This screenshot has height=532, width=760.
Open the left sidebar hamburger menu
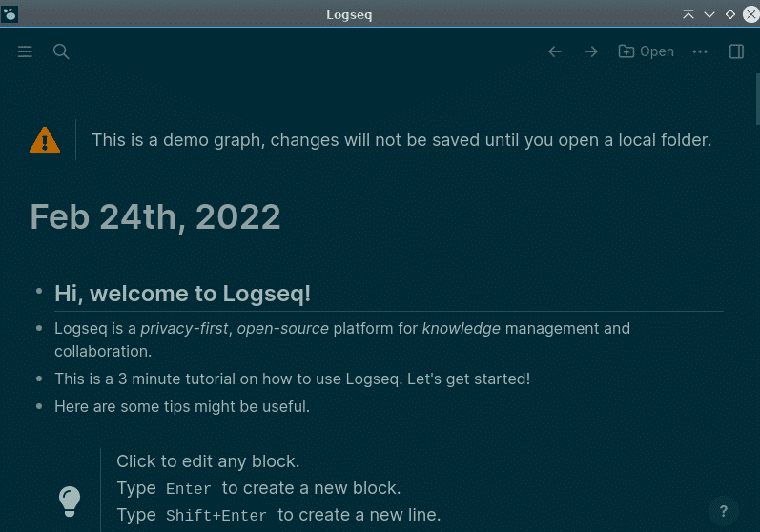25,51
